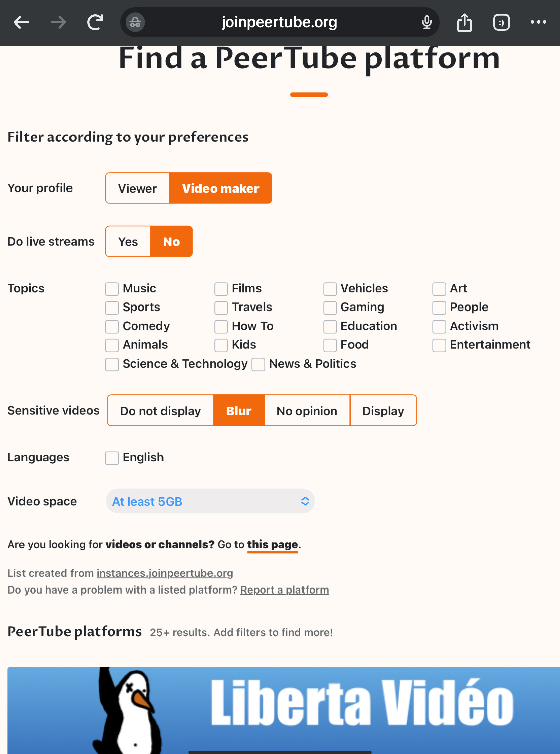Tick the English language checkbox
The height and width of the screenshot is (754, 560).
pyautogui.click(x=112, y=458)
